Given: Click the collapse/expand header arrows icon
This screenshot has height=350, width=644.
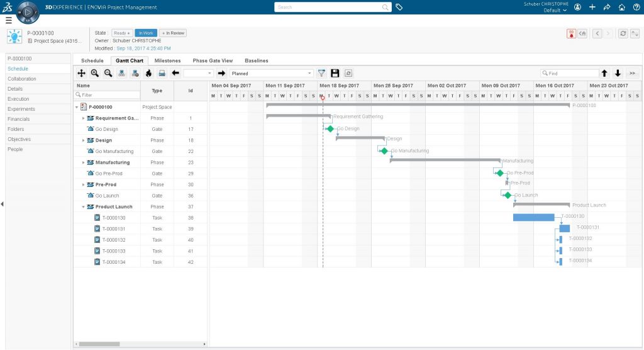Looking at the screenshot, I should point(635,34).
